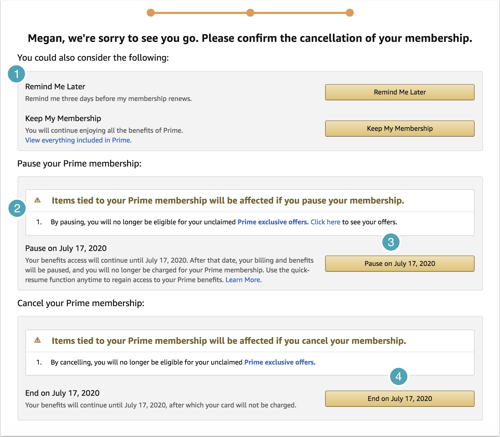This screenshot has width=500, height=437.
Task: Click the numbered callout badge 3
Action: click(x=391, y=242)
